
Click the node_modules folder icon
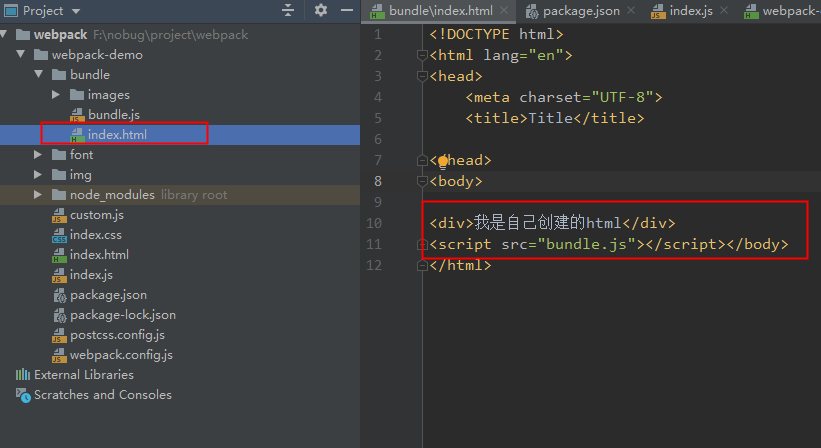point(59,195)
